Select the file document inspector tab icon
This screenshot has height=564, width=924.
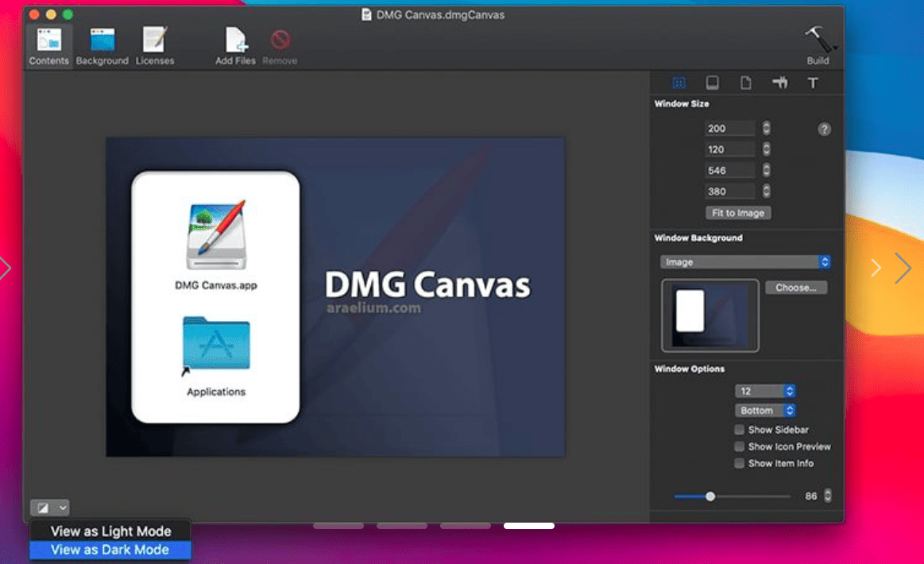745,83
